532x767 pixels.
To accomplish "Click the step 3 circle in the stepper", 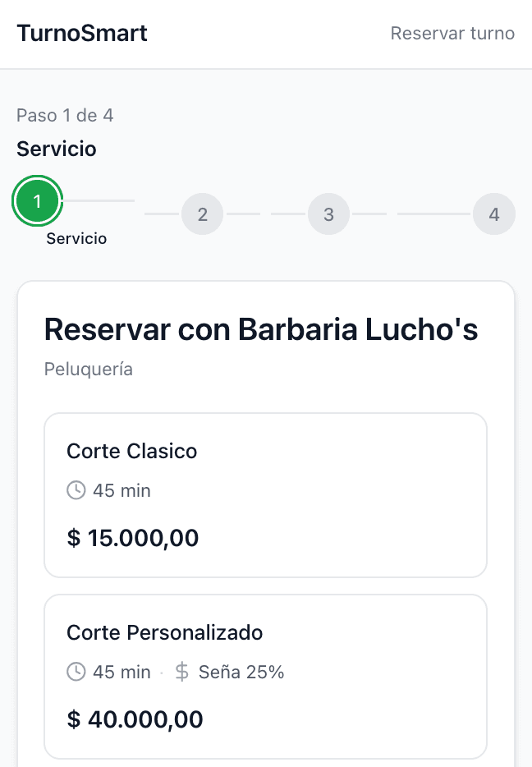I will coord(329,214).
